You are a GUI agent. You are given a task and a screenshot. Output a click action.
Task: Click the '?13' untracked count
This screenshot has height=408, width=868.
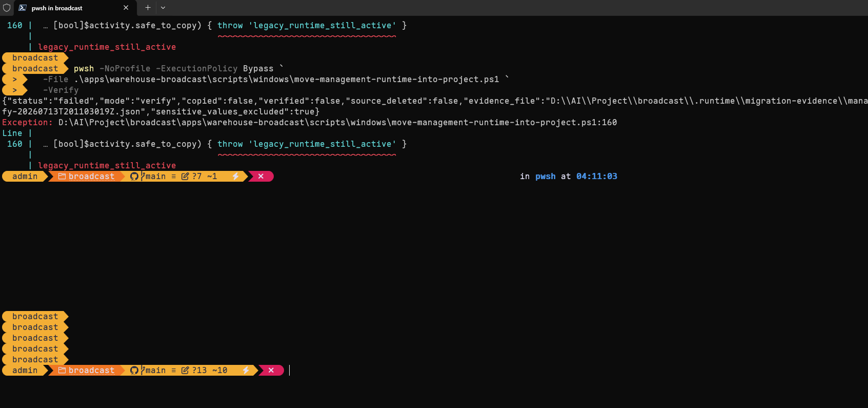[x=199, y=370]
